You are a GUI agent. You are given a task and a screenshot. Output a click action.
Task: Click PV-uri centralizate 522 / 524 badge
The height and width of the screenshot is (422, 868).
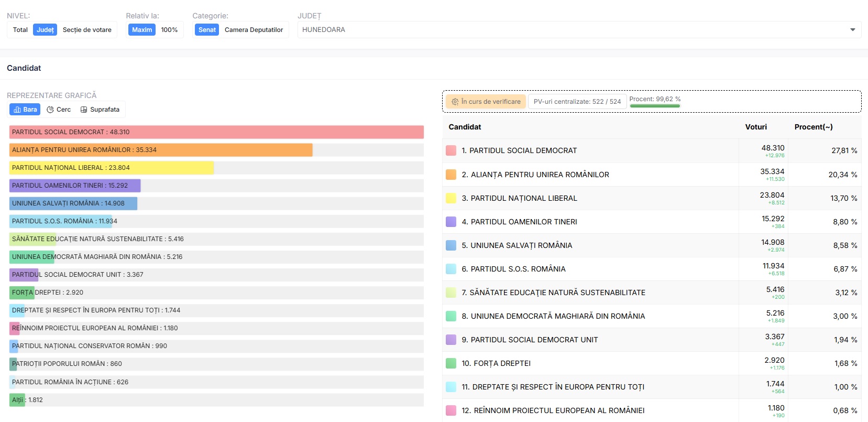pyautogui.click(x=577, y=102)
